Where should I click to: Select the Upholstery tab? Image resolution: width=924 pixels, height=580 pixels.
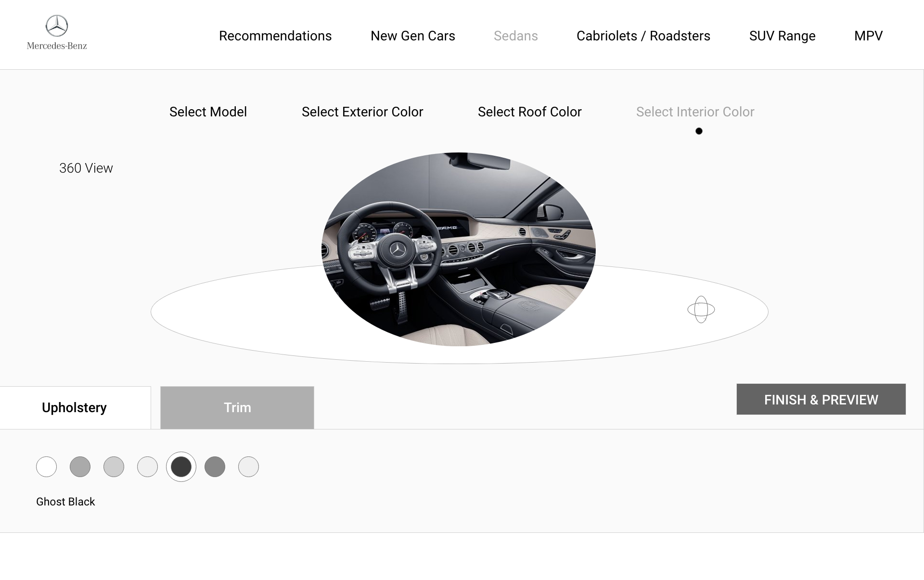pos(75,407)
